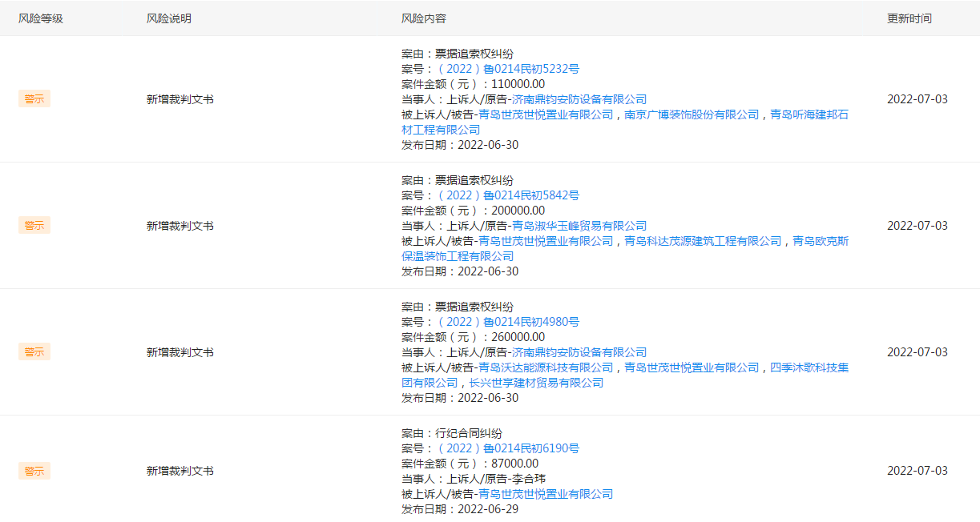Click 票据追索权纠纷 cause in the 4980号 case

click(474, 307)
